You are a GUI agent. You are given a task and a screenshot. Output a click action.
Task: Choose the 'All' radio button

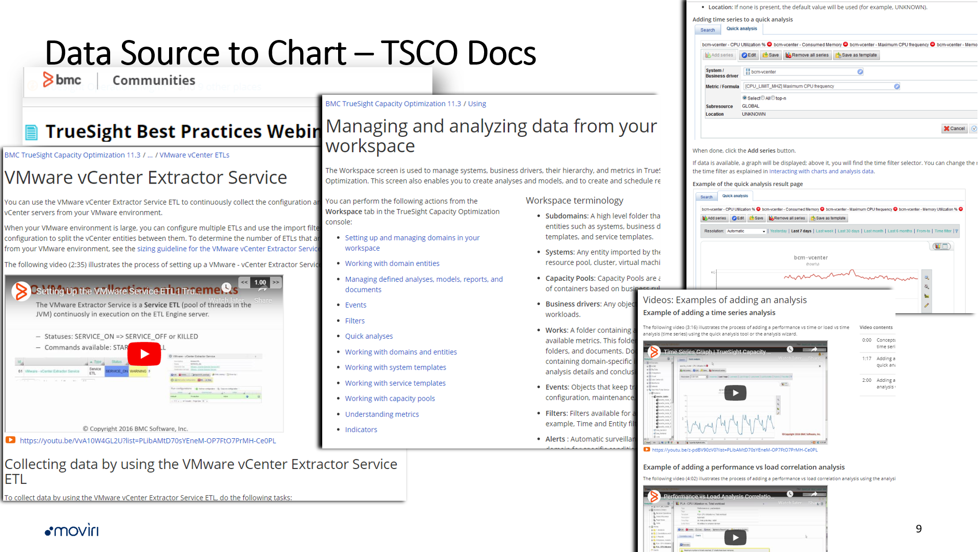point(763,98)
